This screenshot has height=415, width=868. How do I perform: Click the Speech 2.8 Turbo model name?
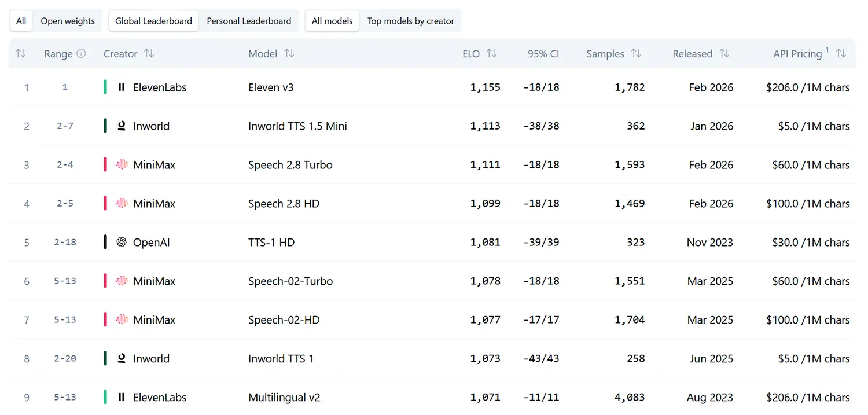290,165
